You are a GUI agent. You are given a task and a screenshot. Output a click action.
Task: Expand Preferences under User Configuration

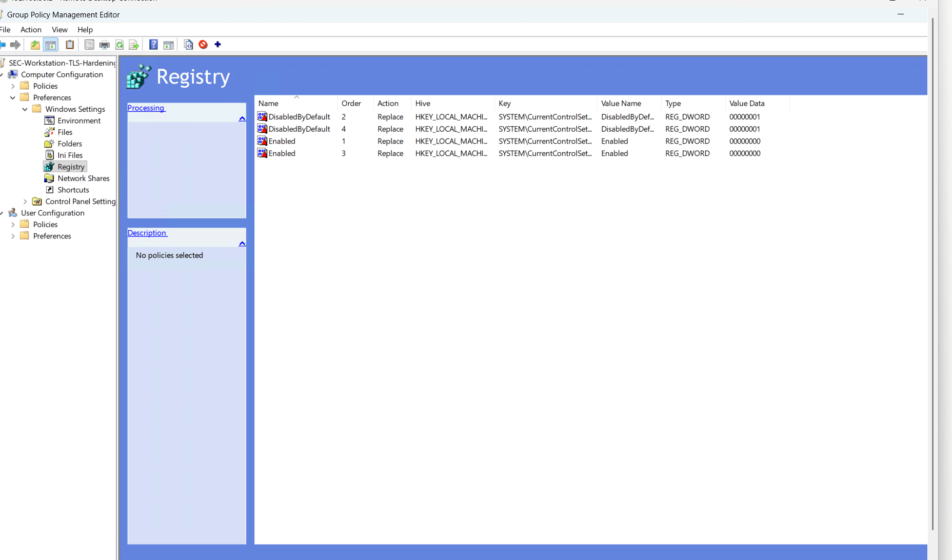click(13, 236)
